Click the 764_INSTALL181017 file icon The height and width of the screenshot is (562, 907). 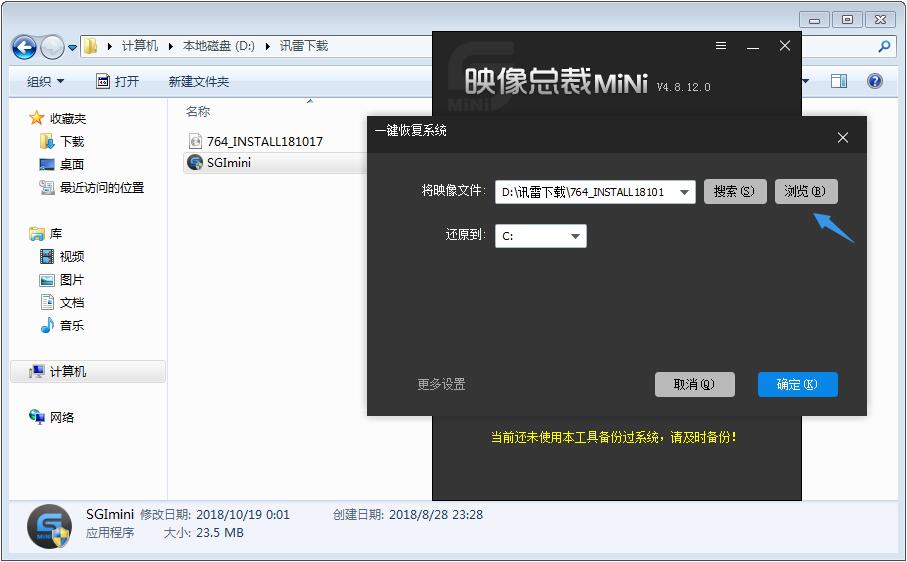click(x=196, y=141)
